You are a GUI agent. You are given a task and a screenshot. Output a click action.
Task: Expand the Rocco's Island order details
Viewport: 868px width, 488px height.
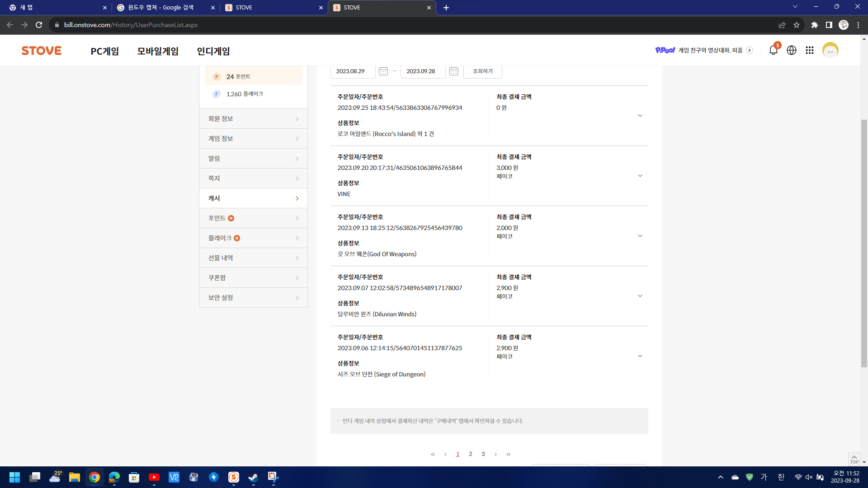coord(640,116)
